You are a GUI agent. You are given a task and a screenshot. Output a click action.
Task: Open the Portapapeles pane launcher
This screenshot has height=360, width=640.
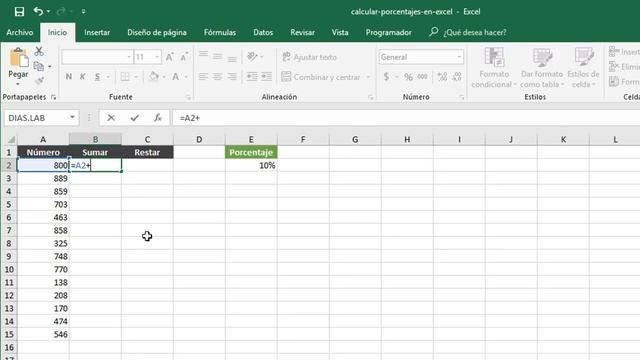click(53, 97)
